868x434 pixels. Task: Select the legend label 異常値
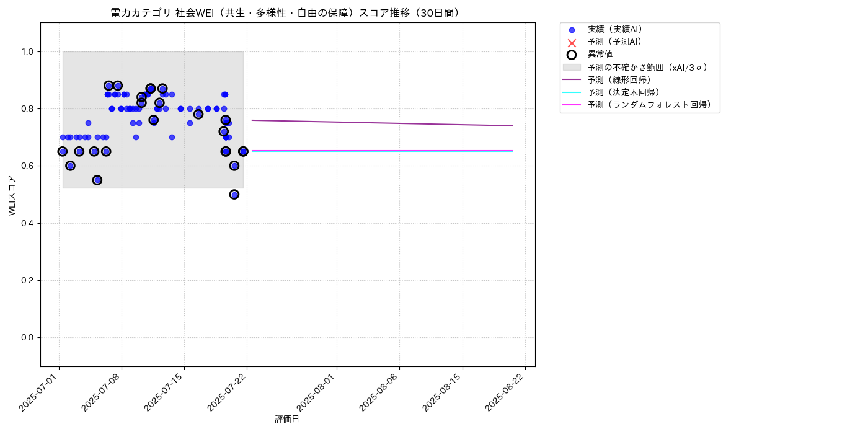click(x=600, y=54)
